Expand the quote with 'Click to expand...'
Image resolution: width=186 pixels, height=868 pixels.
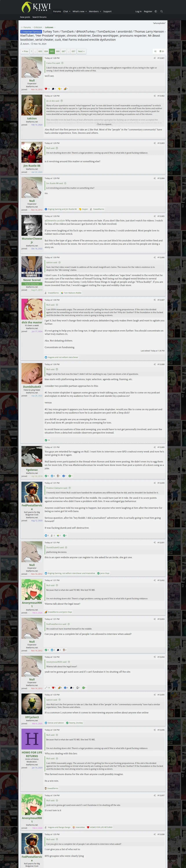pyautogui.click(x=105, y=124)
